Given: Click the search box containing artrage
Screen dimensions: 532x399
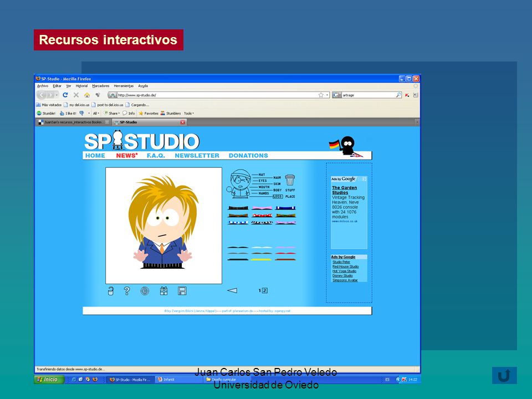Looking at the screenshot, I should tap(369, 95).
